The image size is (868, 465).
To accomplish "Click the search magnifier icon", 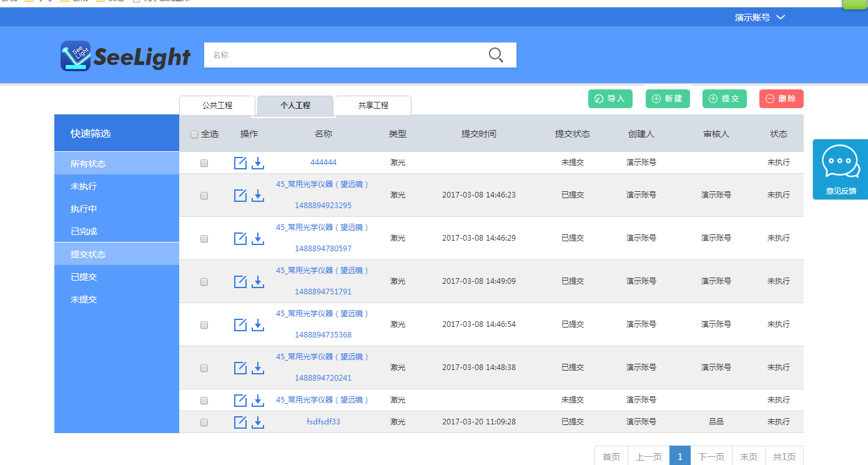I will click(496, 55).
